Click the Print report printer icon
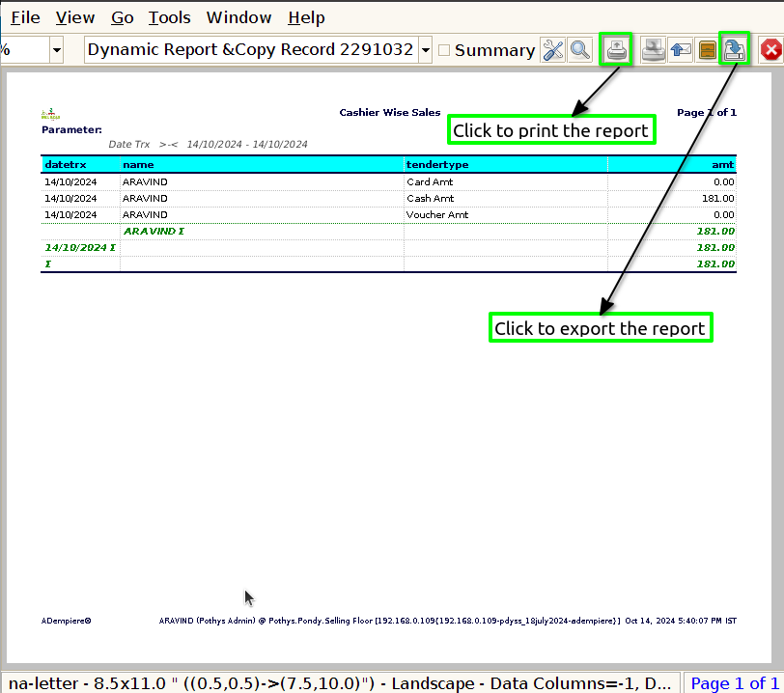The width and height of the screenshot is (784, 693). (616, 50)
